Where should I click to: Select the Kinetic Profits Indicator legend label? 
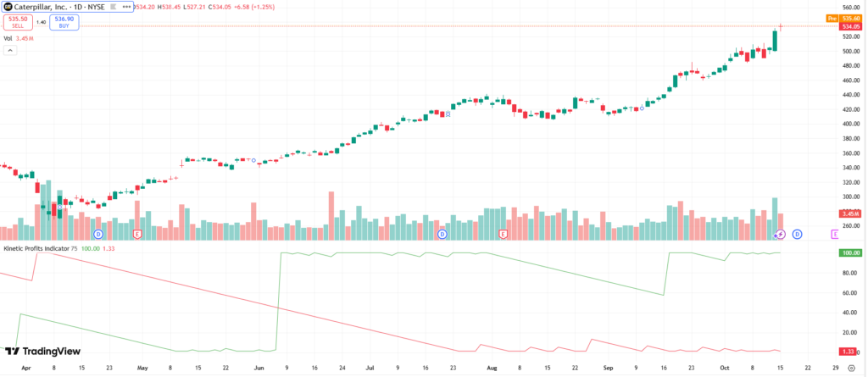point(38,249)
